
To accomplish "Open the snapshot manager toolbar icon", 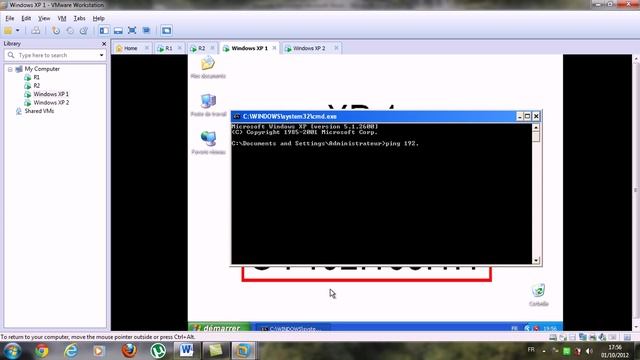I will click(84, 31).
